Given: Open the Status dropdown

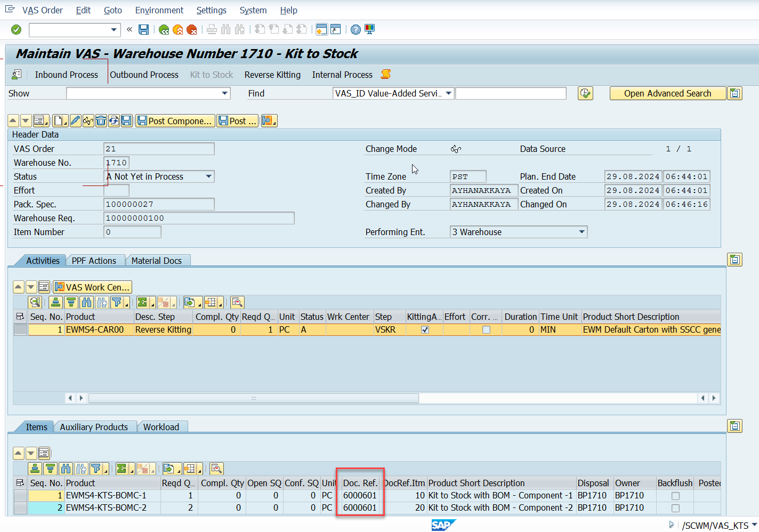Looking at the screenshot, I should 209,176.
